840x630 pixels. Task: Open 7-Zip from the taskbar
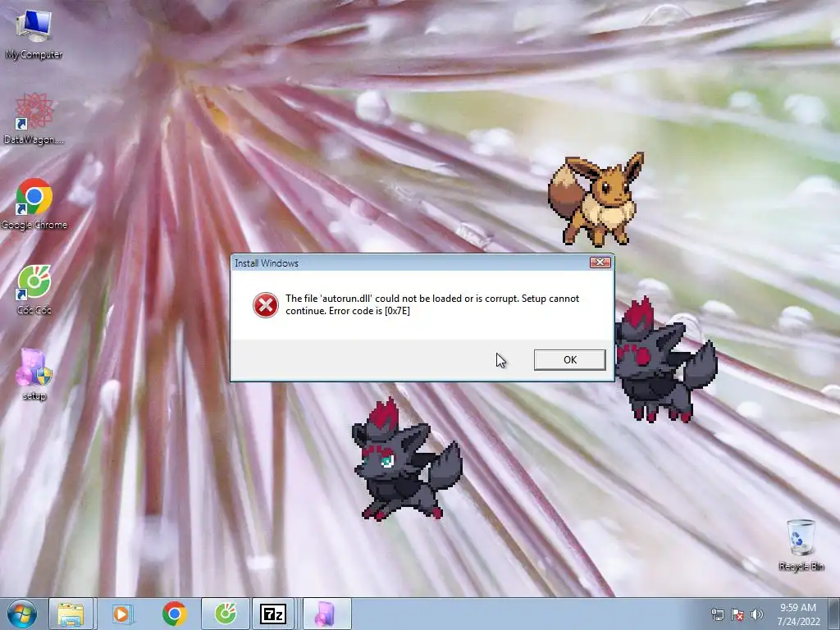(273, 614)
